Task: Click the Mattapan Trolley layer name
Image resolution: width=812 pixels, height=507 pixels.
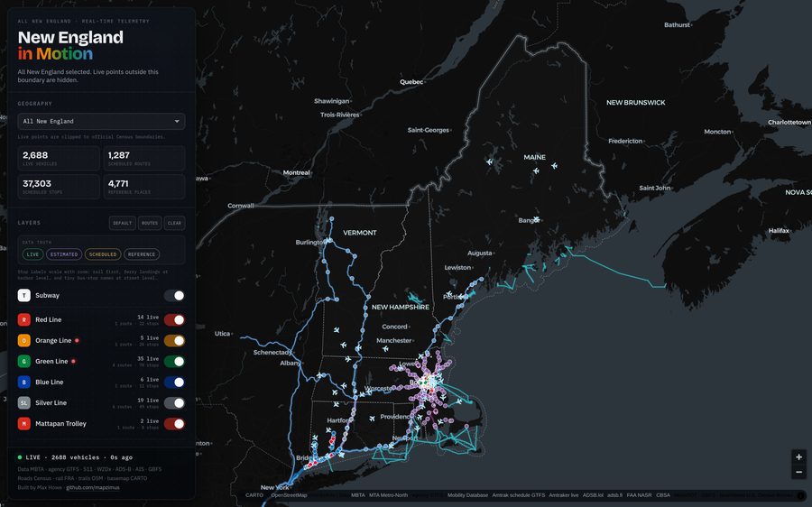Action: 60,423
